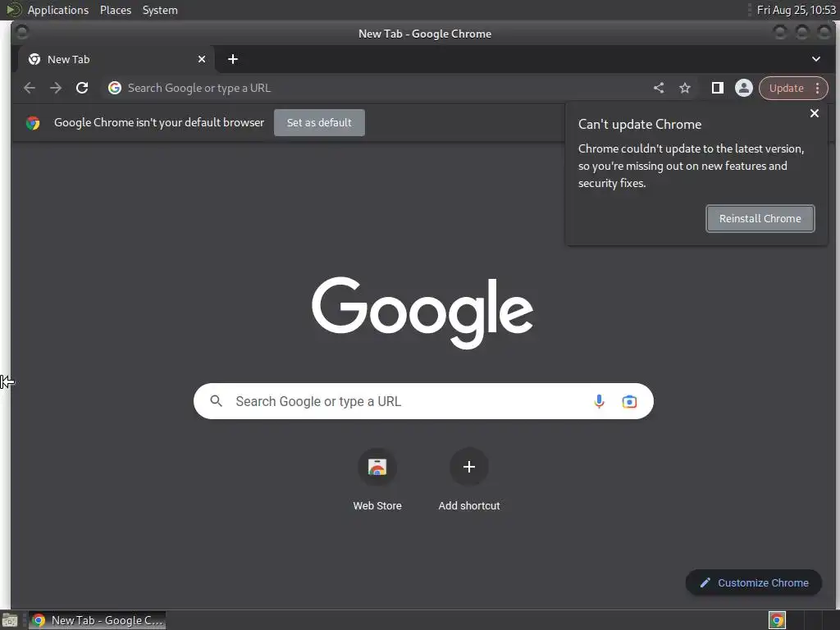Open the System menu
Image resolution: width=840 pixels, height=630 pixels.
160,10
